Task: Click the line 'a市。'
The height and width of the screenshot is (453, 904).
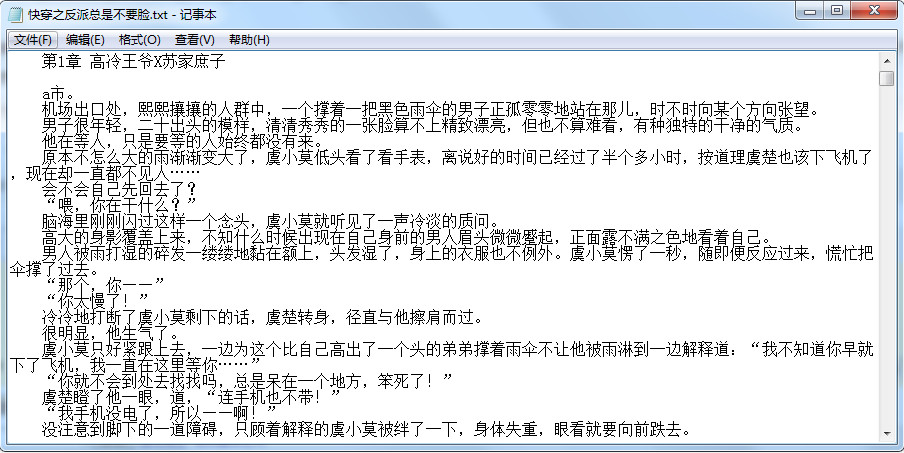Action: point(58,93)
